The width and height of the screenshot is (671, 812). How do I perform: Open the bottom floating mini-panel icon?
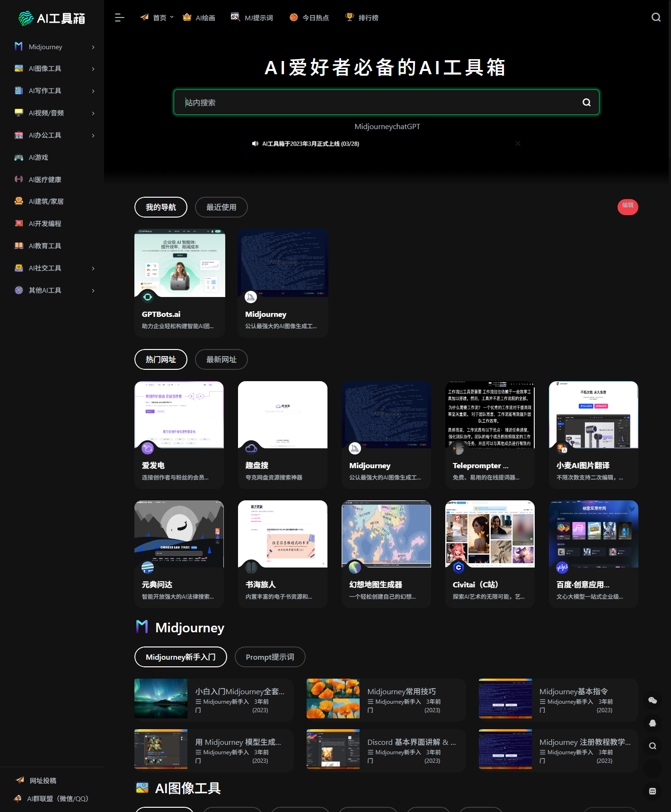[653, 791]
